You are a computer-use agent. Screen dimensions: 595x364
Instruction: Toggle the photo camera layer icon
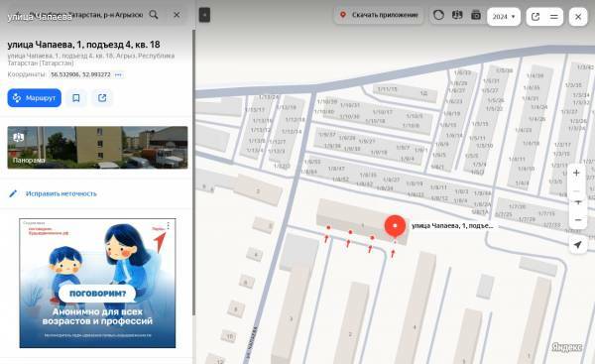(476, 15)
